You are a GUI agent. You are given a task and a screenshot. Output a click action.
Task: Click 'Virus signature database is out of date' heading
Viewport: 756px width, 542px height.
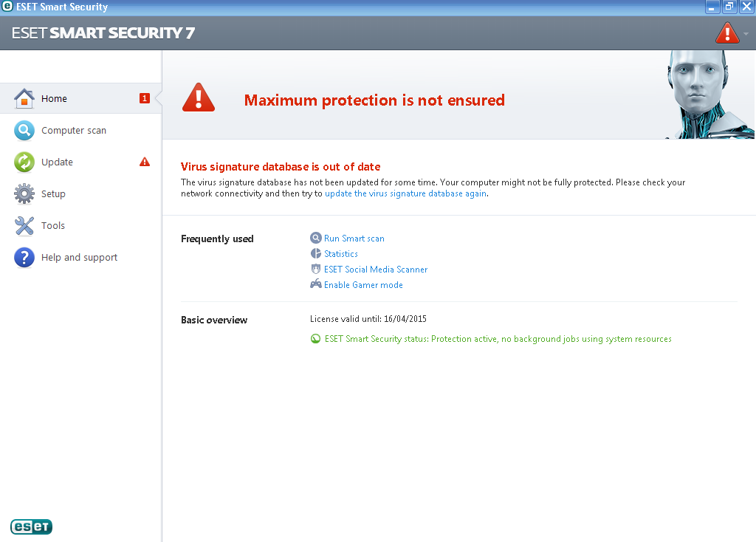point(281,167)
